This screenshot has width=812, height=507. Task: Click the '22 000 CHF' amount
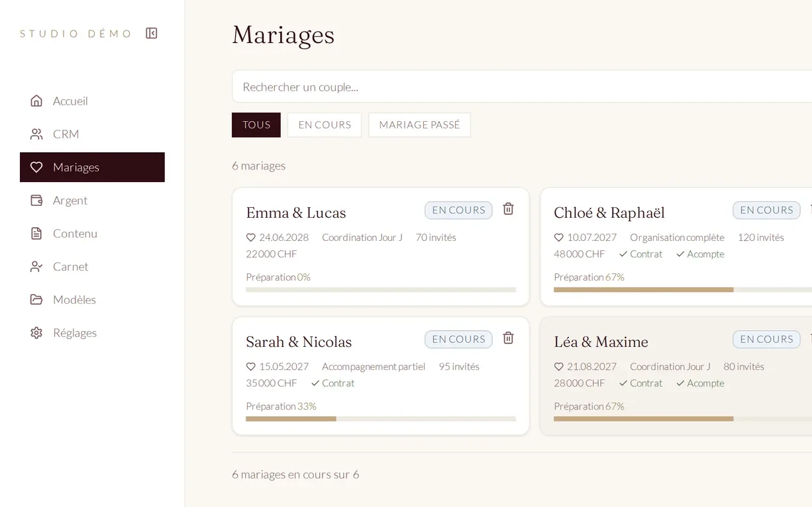(272, 253)
